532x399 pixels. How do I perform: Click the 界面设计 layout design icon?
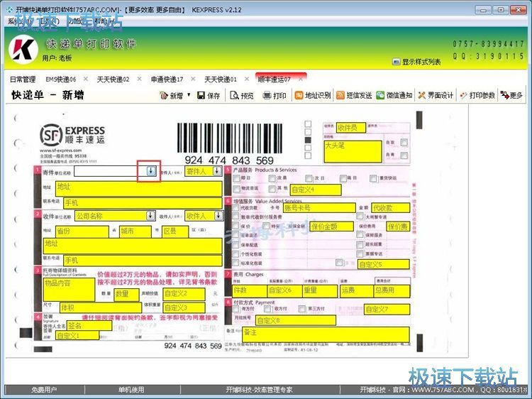[422, 95]
